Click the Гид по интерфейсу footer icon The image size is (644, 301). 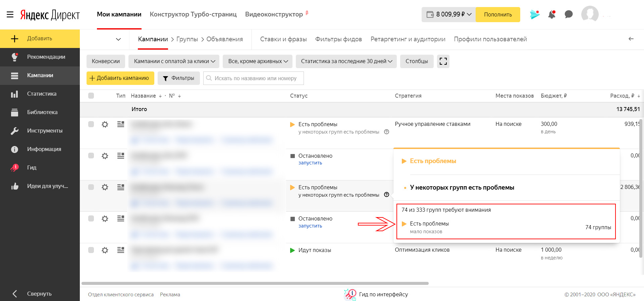[350, 294]
